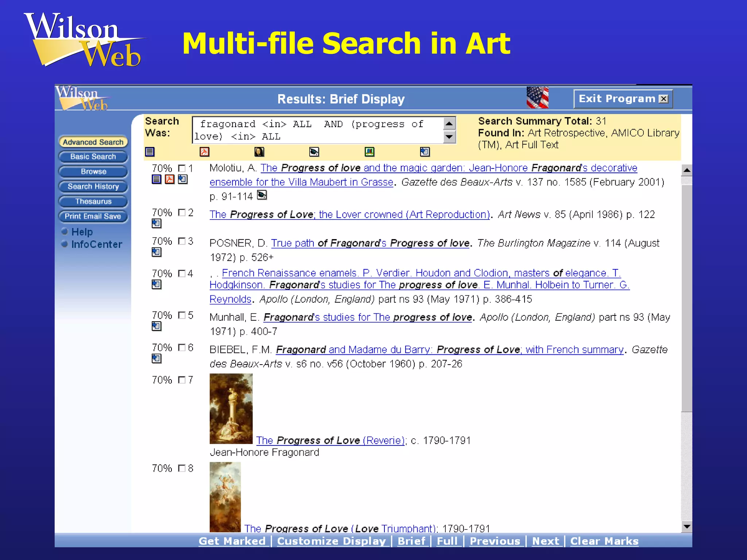The image size is (747, 560).
Task: Click the Mona Lisa image icon in the legend bar
Action: coord(259,152)
